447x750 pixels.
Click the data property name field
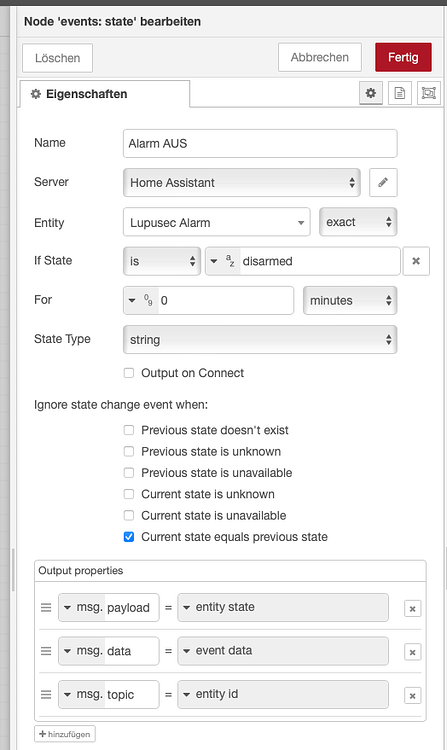point(131,651)
